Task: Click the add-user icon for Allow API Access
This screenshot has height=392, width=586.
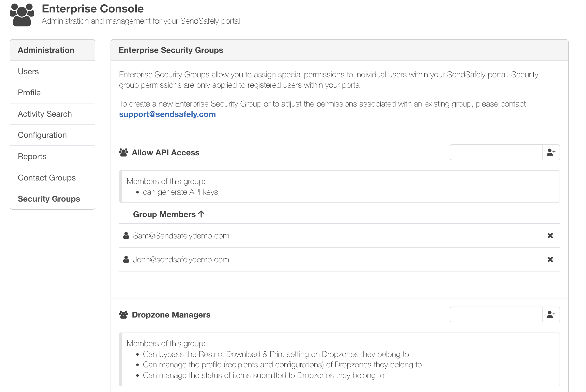Action: coord(551,152)
